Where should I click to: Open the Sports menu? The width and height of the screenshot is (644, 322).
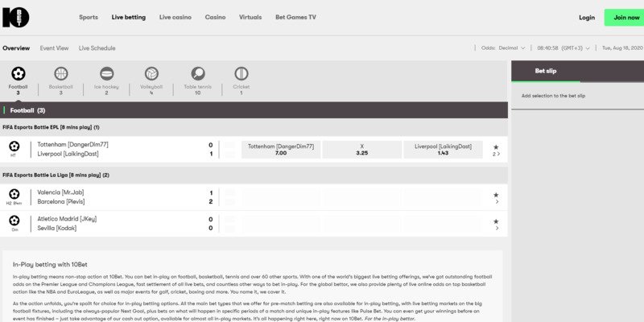[89, 17]
